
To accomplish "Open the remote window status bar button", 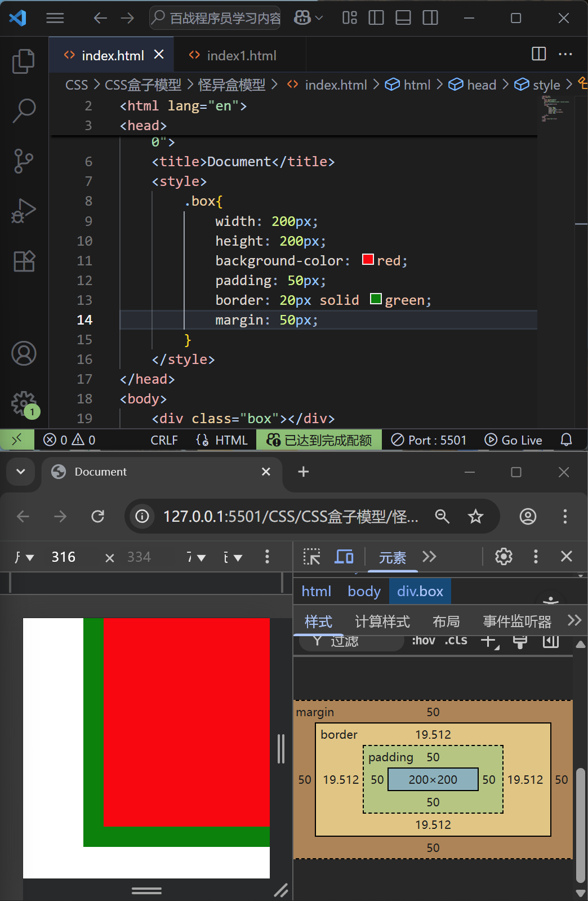I will (x=17, y=440).
